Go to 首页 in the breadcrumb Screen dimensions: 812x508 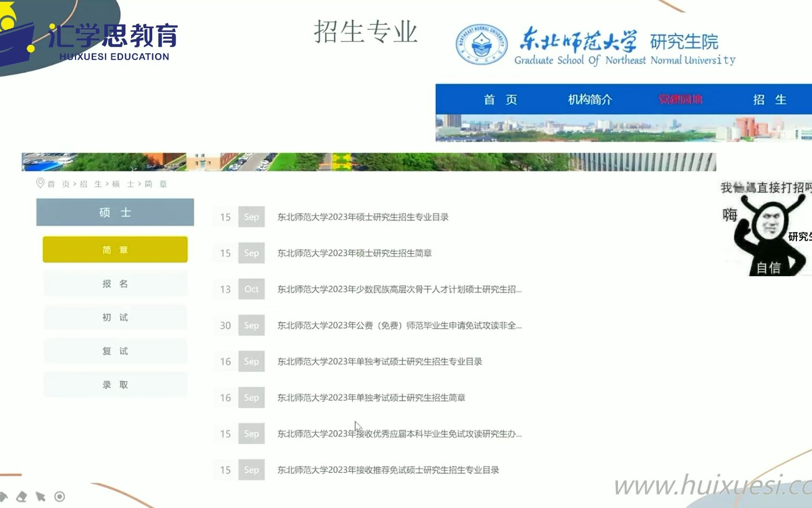[x=59, y=184]
